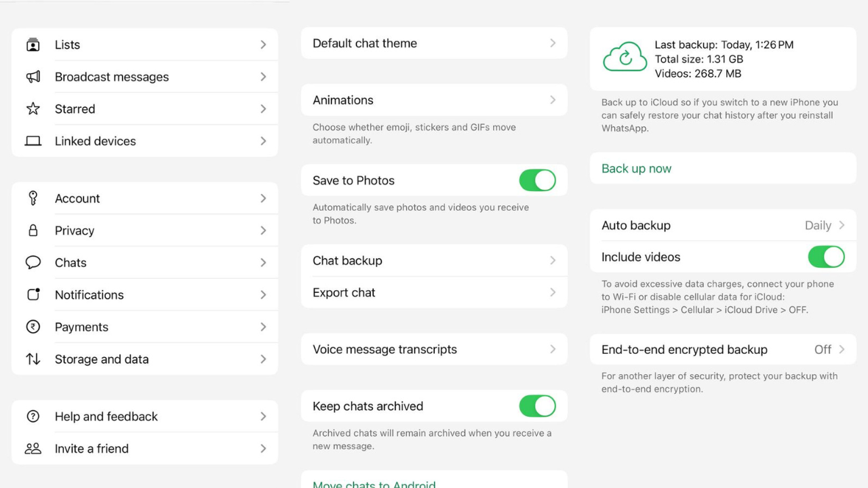
Task: Turn off the Include videos switch
Action: pyautogui.click(x=826, y=257)
